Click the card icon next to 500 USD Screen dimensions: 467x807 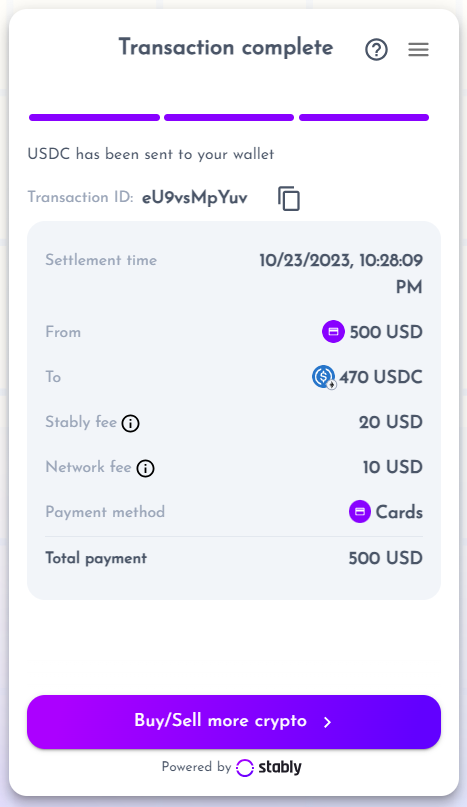coord(333,332)
